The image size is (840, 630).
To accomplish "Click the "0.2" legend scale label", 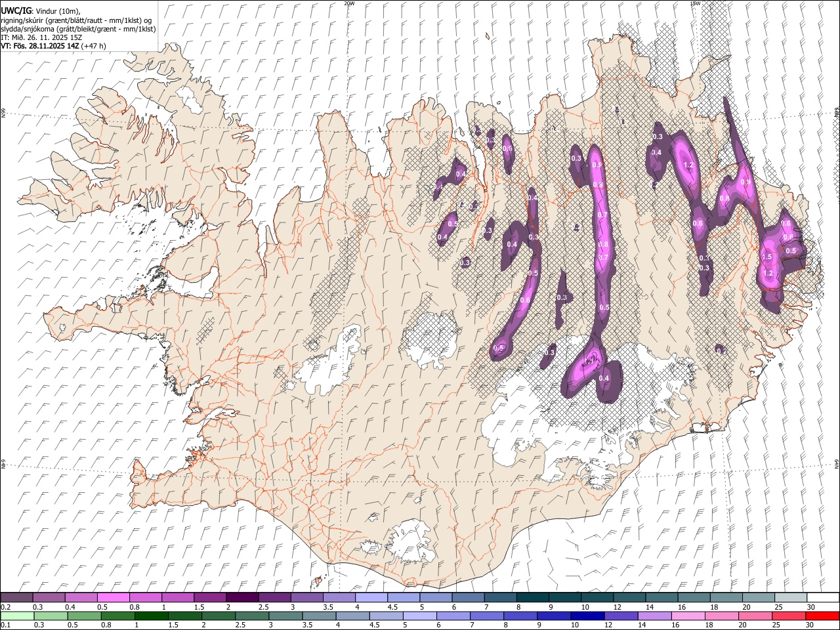I will [6, 607].
